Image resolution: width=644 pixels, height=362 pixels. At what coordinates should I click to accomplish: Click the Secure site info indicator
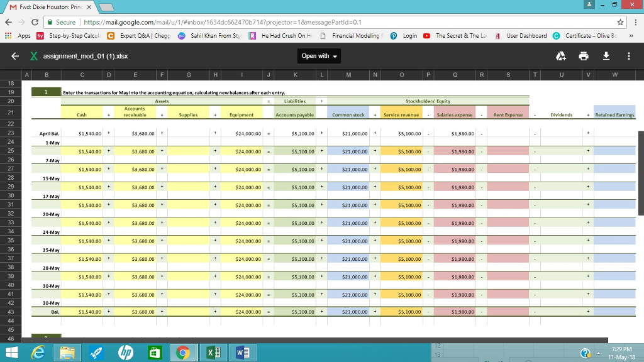point(62,22)
